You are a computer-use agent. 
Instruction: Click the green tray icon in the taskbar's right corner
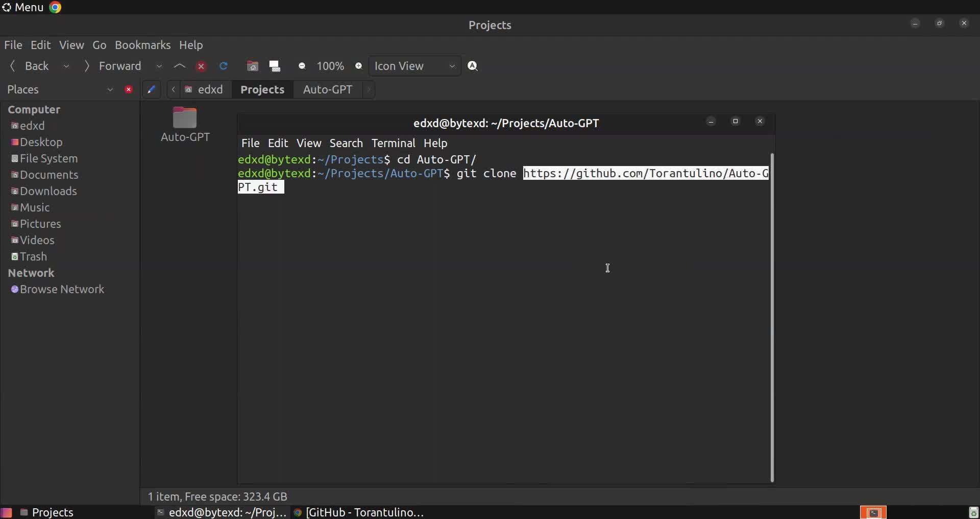point(973,512)
